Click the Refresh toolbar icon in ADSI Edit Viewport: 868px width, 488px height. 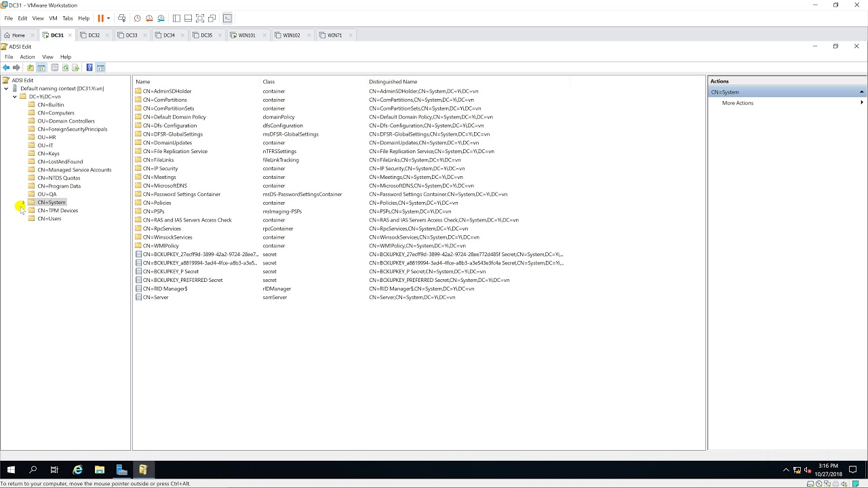(x=66, y=68)
